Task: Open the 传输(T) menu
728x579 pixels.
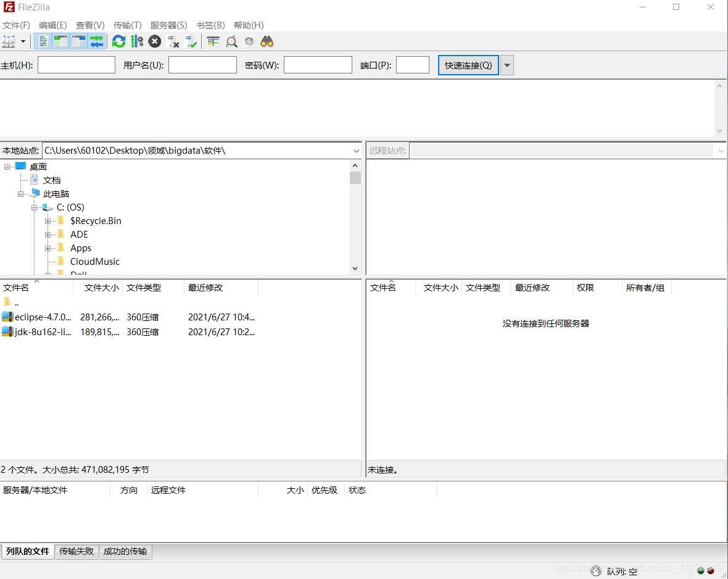Action: click(x=127, y=25)
